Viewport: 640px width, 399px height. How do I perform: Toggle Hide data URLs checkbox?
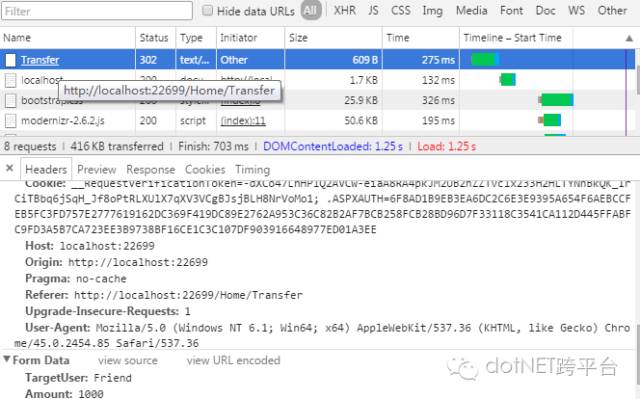[x=207, y=11]
